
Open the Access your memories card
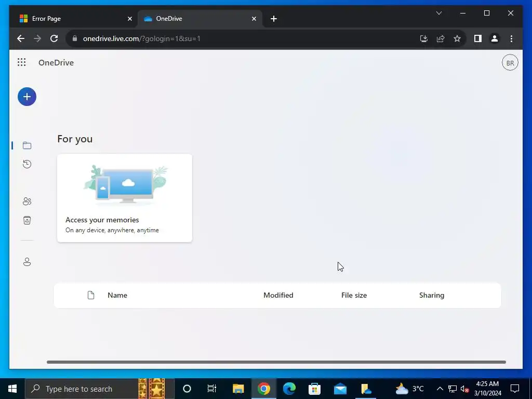(x=125, y=198)
